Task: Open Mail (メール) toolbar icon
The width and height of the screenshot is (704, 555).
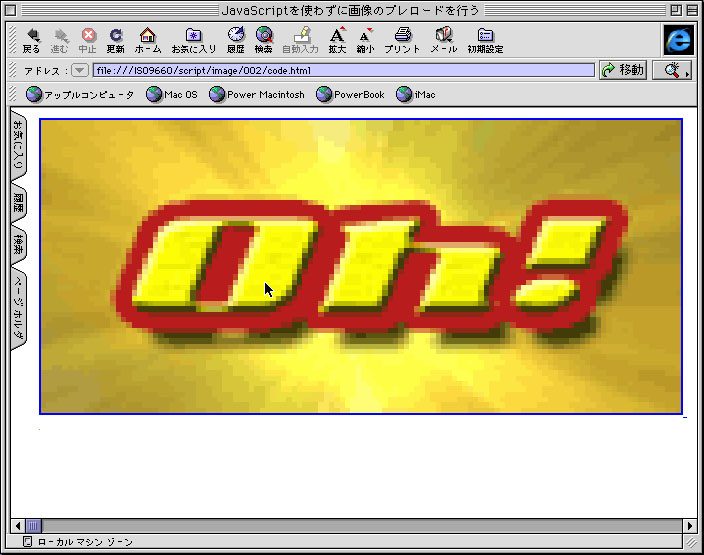Action: (443, 36)
